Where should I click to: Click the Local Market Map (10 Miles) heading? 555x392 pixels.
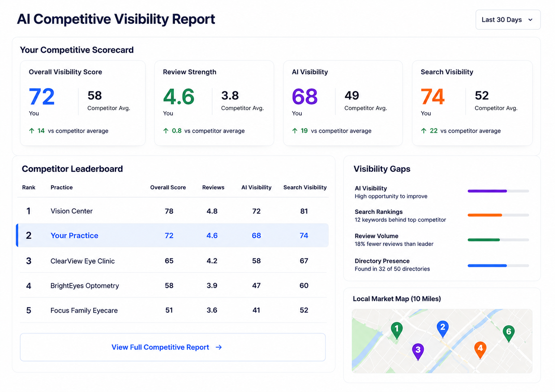click(397, 299)
